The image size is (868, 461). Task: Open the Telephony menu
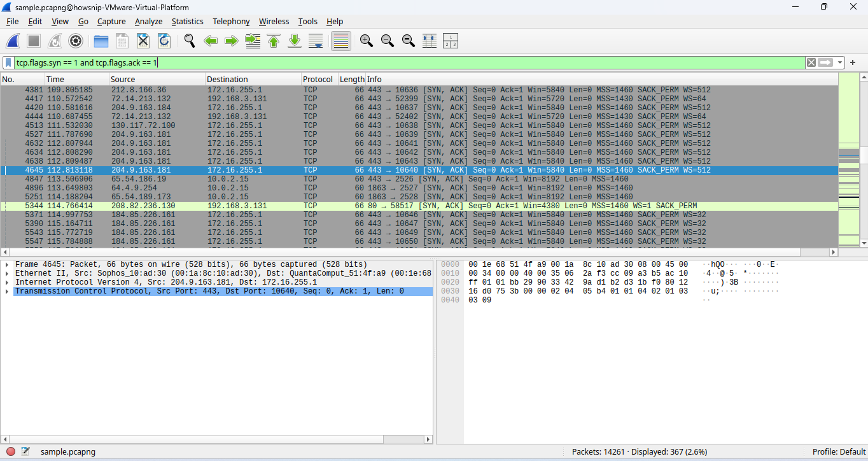231,21
